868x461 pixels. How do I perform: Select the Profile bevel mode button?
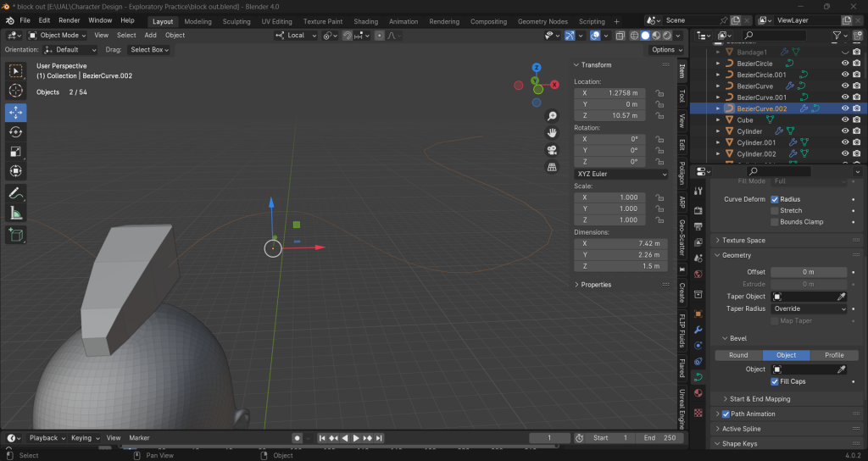pyautogui.click(x=834, y=355)
